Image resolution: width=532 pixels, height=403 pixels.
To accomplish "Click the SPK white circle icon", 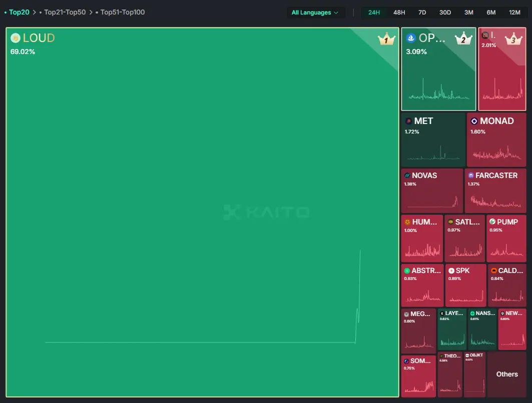I will (x=451, y=270).
